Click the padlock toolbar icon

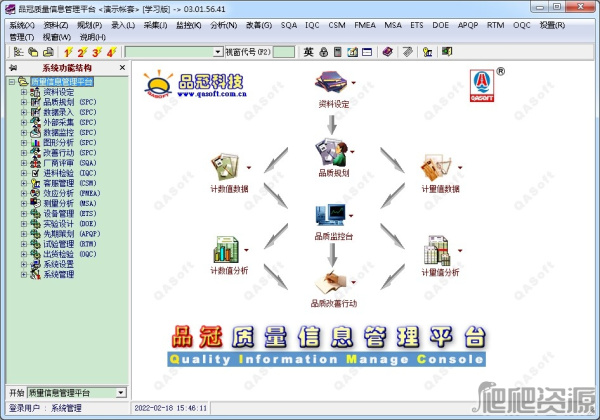pos(323,52)
